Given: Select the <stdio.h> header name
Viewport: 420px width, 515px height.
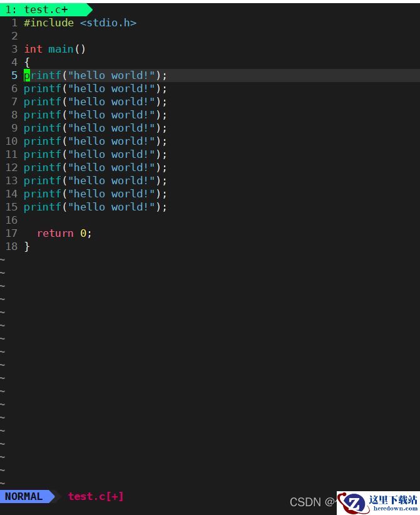Looking at the screenshot, I should tap(108, 23).
